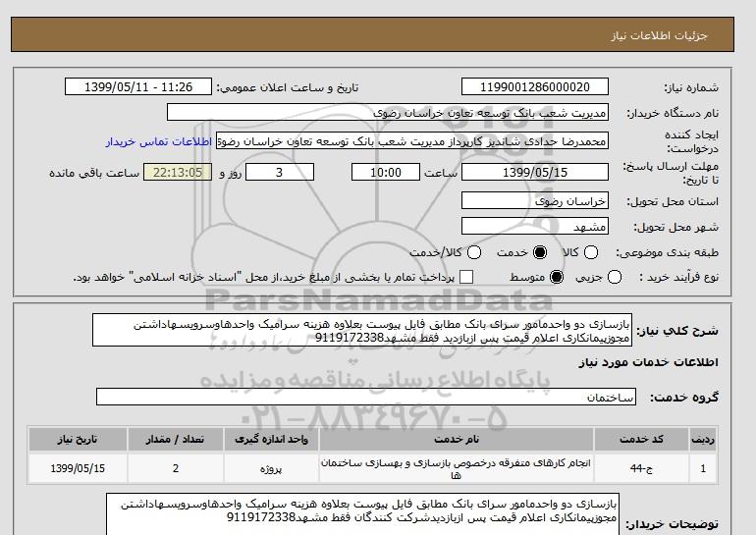Click the طبقه بندی موضوعی label

(667, 252)
